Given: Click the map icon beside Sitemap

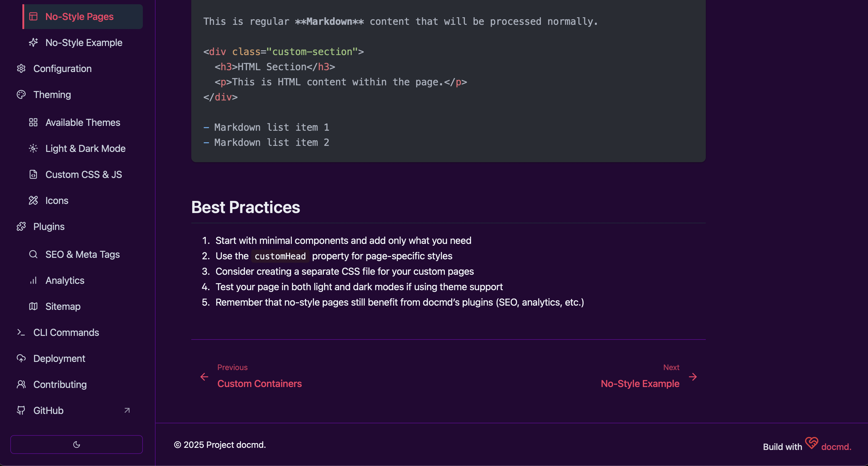Looking at the screenshot, I should point(33,306).
